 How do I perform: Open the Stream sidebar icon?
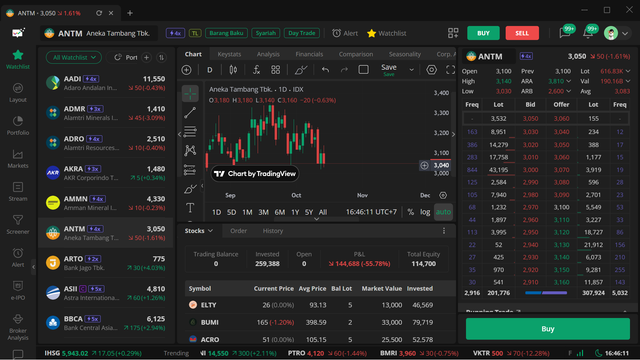pyautogui.click(x=18, y=192)
